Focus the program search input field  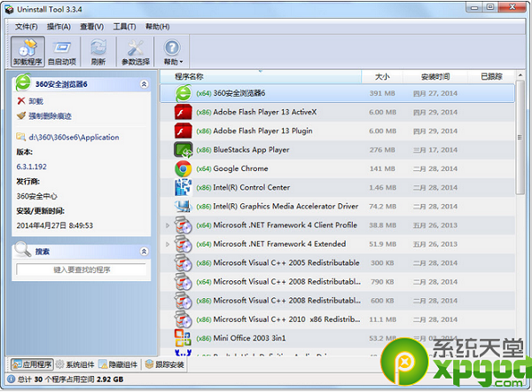pos(82,270)
